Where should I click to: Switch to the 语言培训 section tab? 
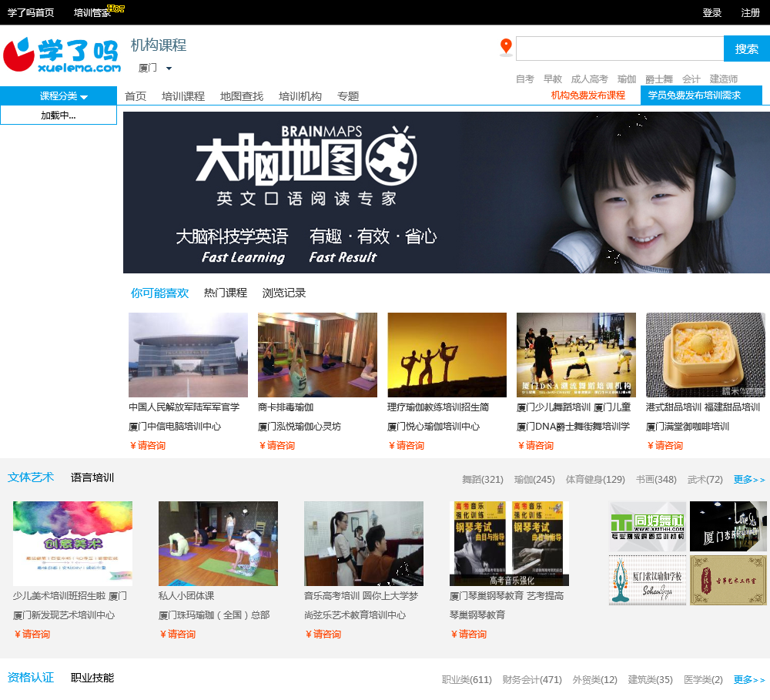(92, 477)
